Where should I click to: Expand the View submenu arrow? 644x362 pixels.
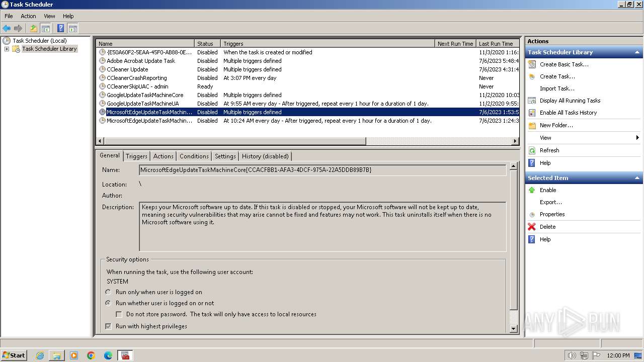637,138
